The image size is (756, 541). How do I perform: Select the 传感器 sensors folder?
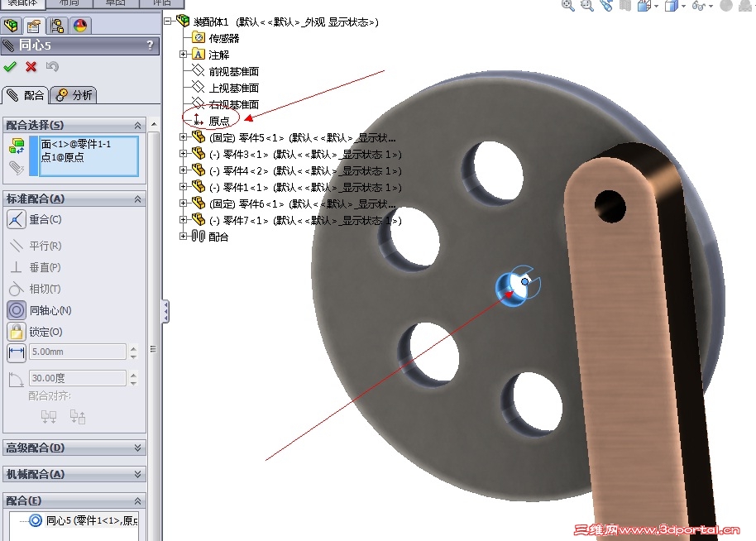[x=216, y=38]
